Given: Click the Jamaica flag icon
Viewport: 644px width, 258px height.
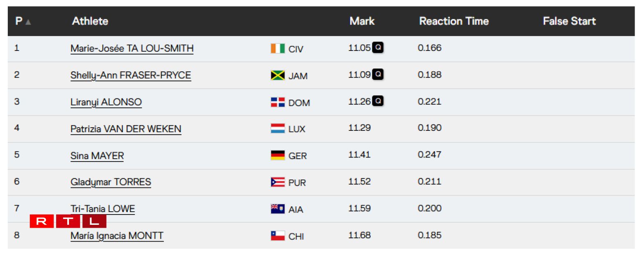Looking at the screenshot, I should pos(277,75).
